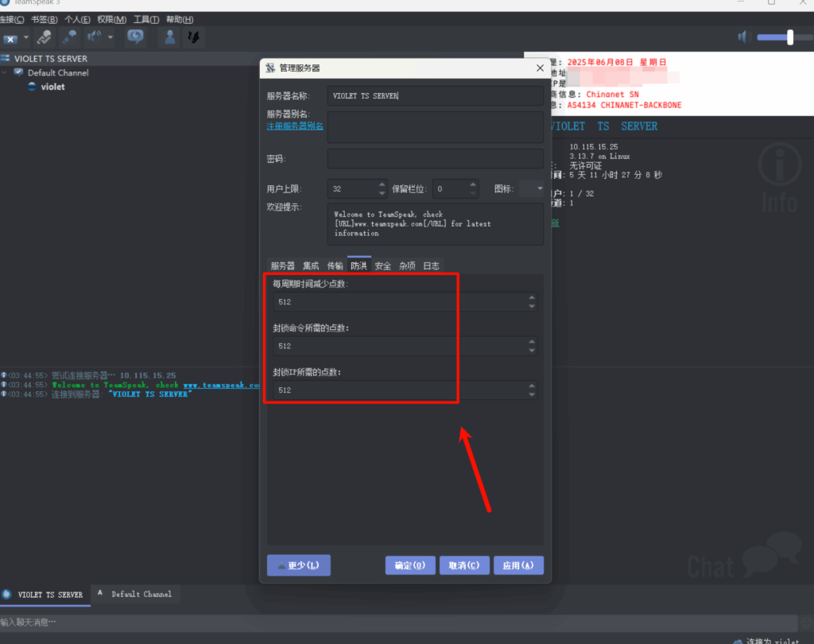Open the 图标 dropdown

coord(532,188)
